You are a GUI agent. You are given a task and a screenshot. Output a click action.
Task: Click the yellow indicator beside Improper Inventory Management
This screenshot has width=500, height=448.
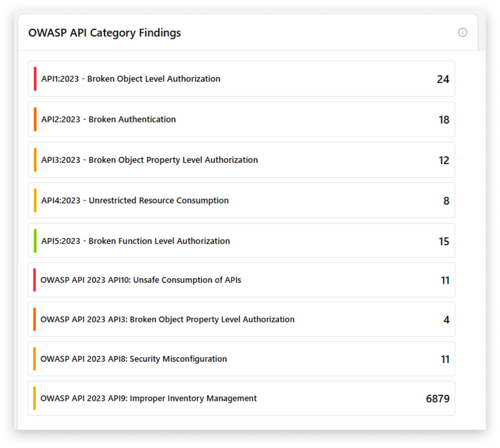(x=34, y=398)
